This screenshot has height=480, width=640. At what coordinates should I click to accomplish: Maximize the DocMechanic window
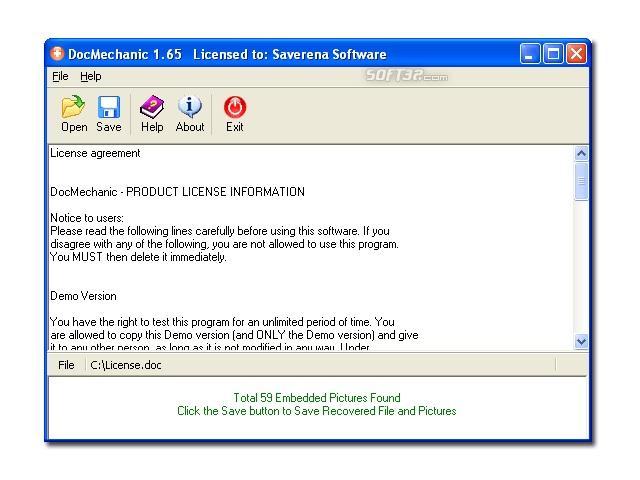[x=553, y=53]
